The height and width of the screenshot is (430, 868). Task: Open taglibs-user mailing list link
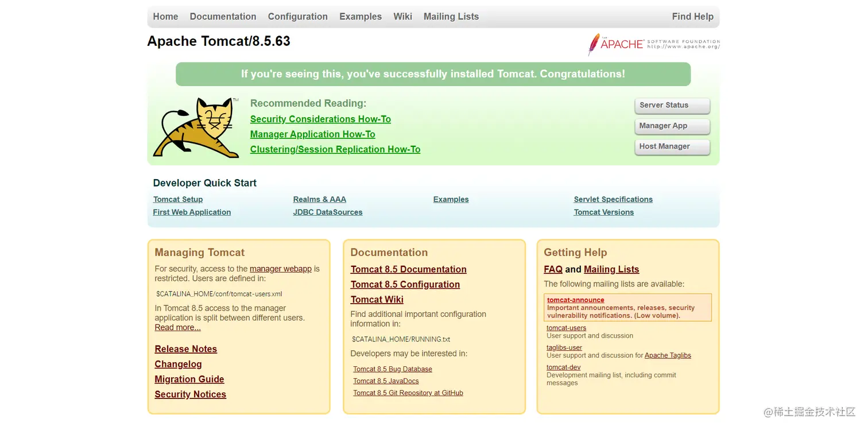click(564, 347)
